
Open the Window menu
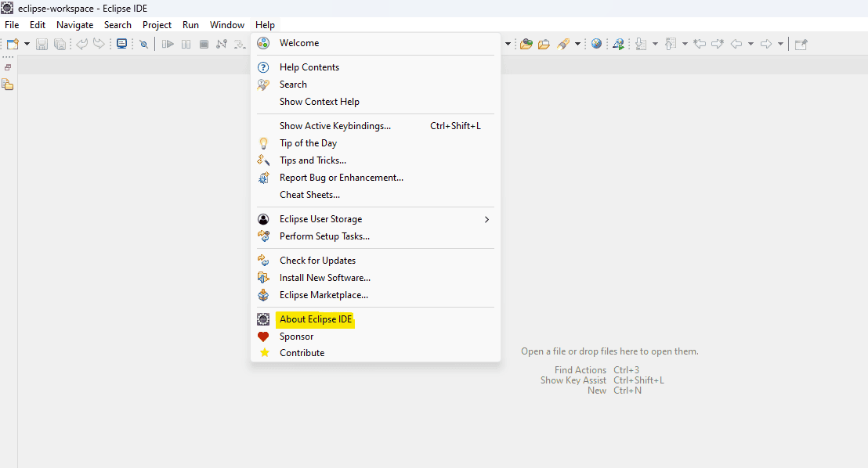[x=227, y=25]
